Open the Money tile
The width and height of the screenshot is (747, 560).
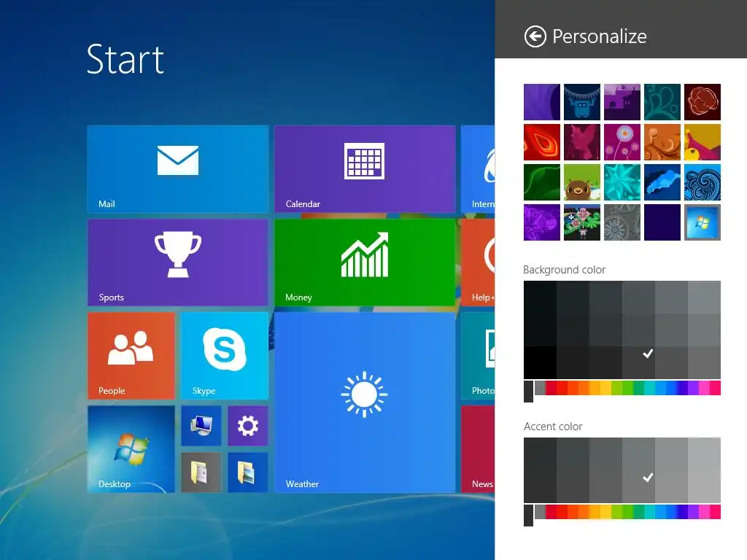[365, 262]
